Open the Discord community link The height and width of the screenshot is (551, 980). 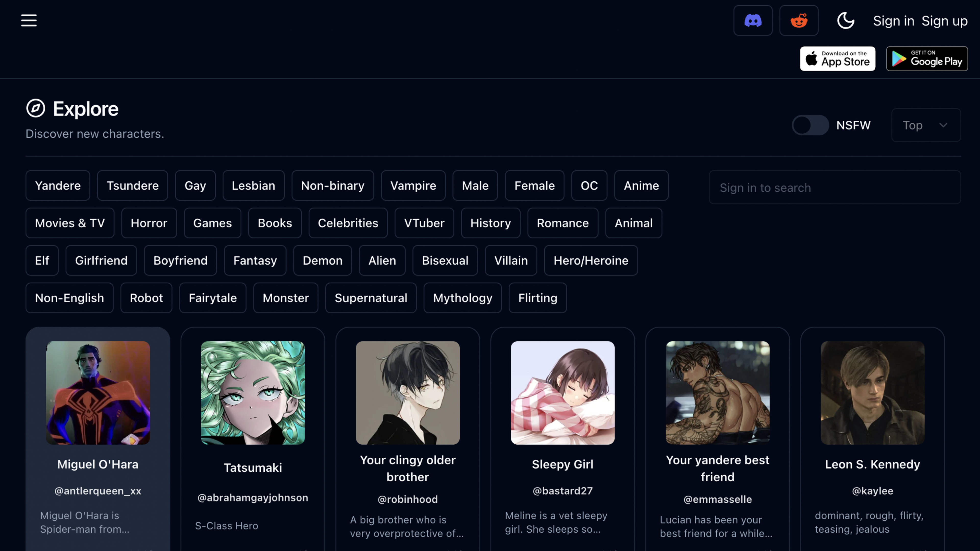tap(753, 20)
